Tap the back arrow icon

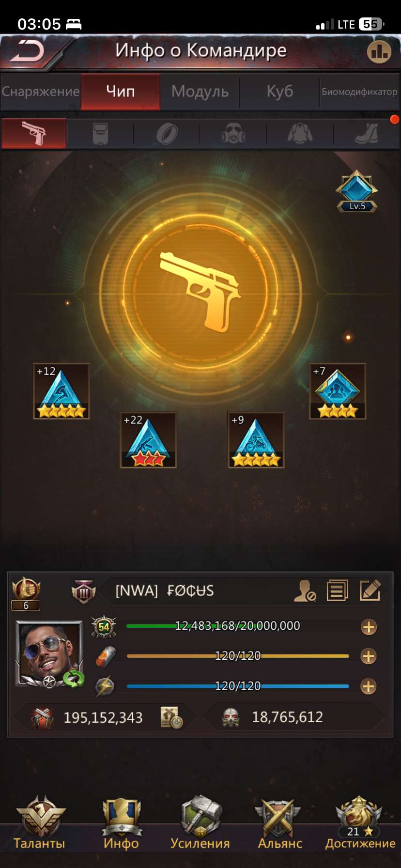click(x=28, y=51)
